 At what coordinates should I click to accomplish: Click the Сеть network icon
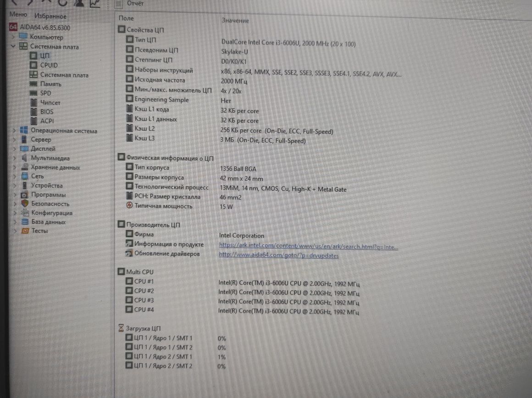[25, 176]
